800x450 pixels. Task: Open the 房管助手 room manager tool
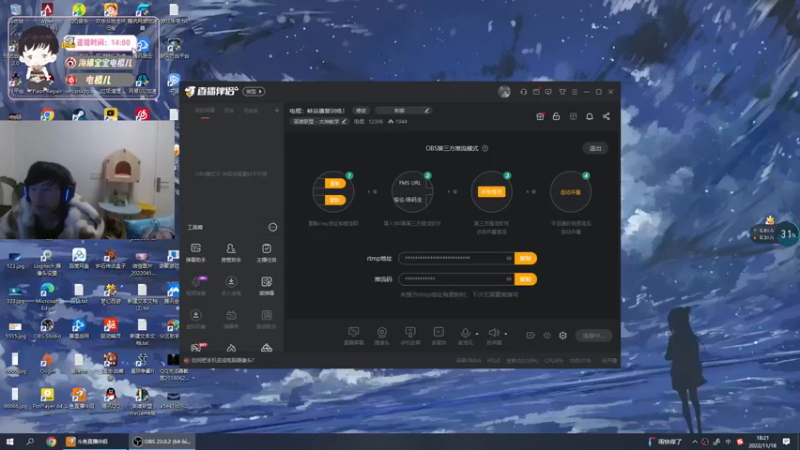(231, 253)
